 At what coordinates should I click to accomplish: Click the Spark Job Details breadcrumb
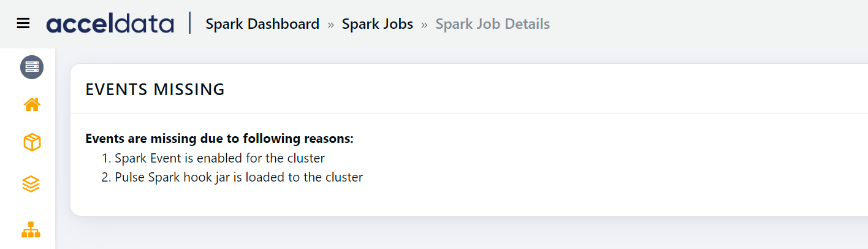click(x=492, y=24)
